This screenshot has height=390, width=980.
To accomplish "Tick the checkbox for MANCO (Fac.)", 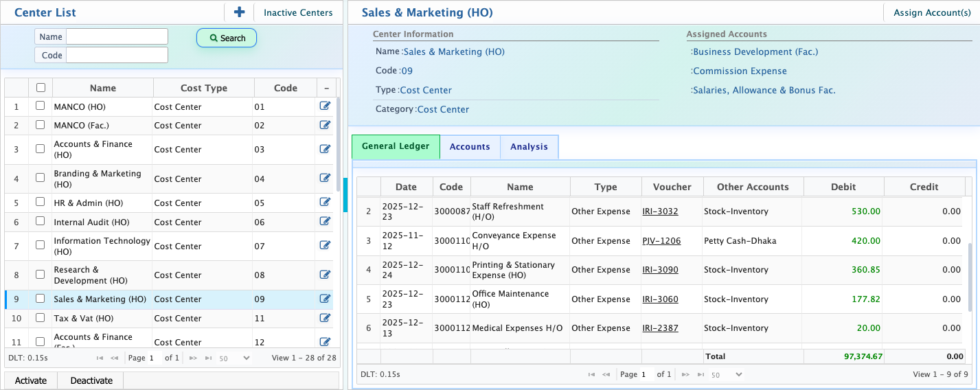I will coord(41,126).
